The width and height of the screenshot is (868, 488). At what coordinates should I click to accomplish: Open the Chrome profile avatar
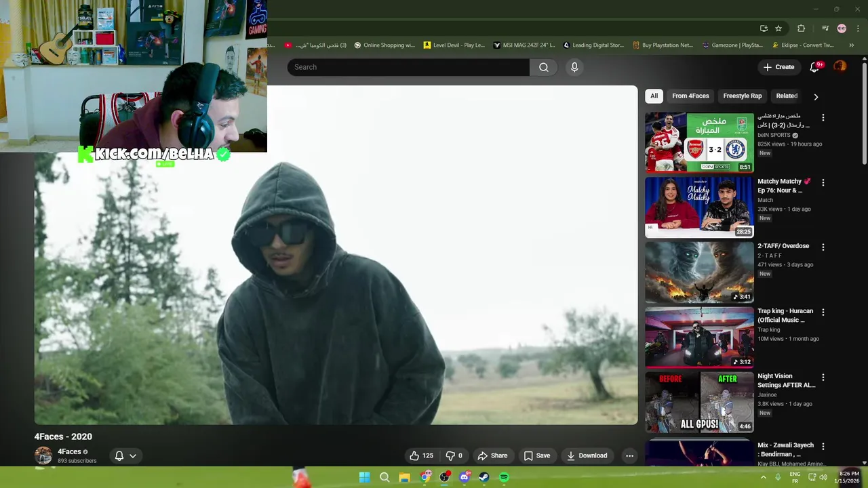[x=842, y=28]
